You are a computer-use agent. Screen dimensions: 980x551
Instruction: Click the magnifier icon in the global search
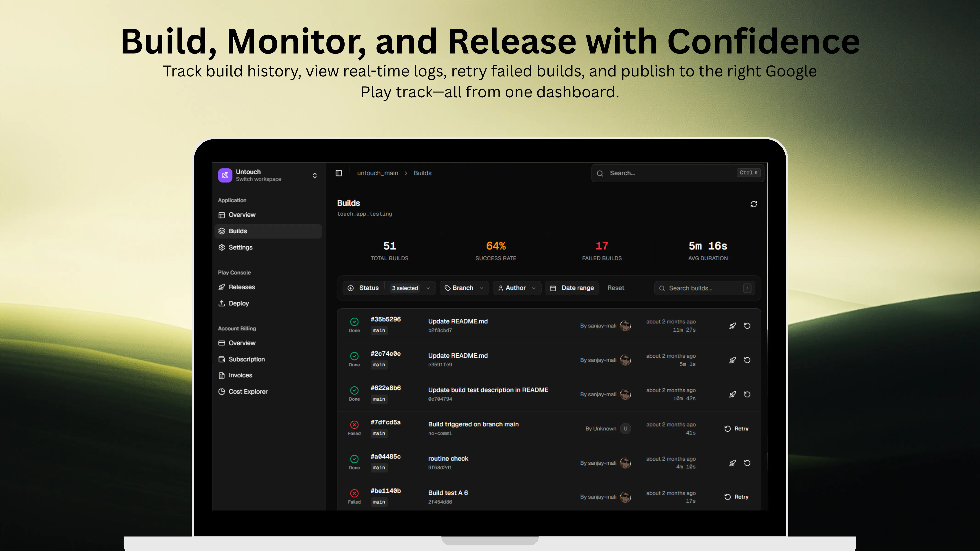[600, 173]
